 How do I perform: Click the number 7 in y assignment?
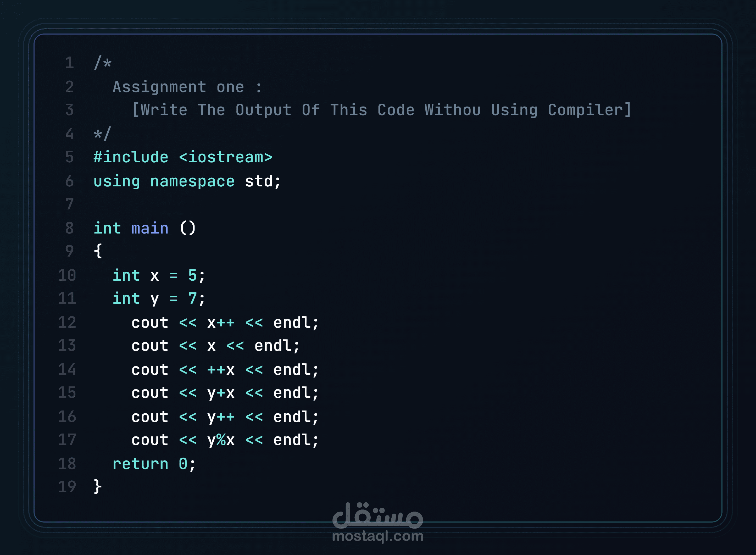(x=192, y=298)
